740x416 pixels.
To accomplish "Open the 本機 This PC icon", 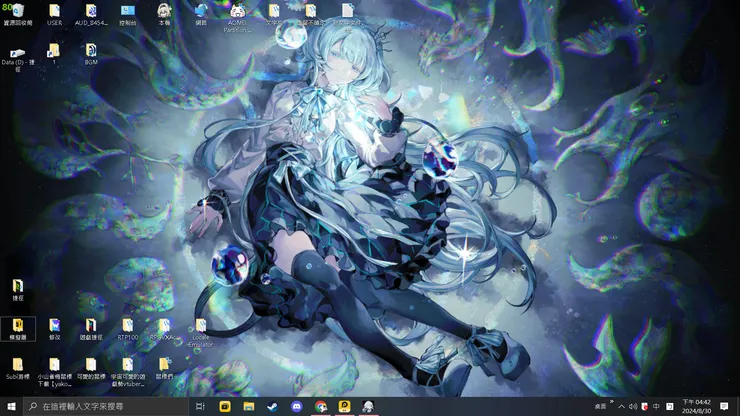I will [x=164, y=14].
